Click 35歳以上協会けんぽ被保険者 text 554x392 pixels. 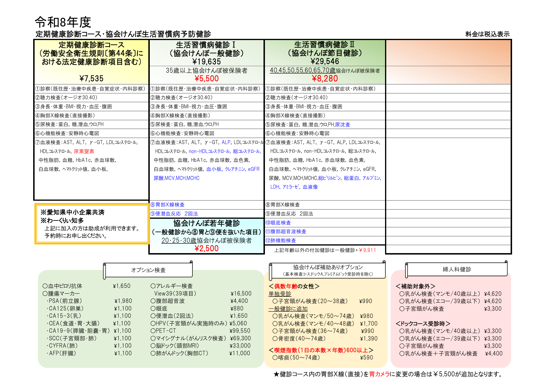(x=207, y=70)
